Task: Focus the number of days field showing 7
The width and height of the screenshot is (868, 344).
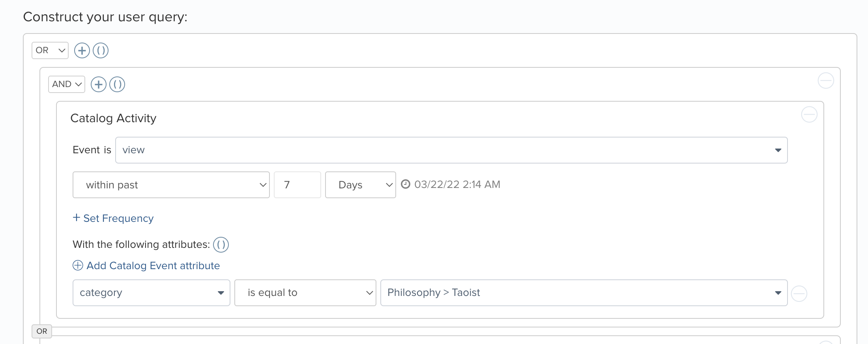Action: tap(297, 185)
